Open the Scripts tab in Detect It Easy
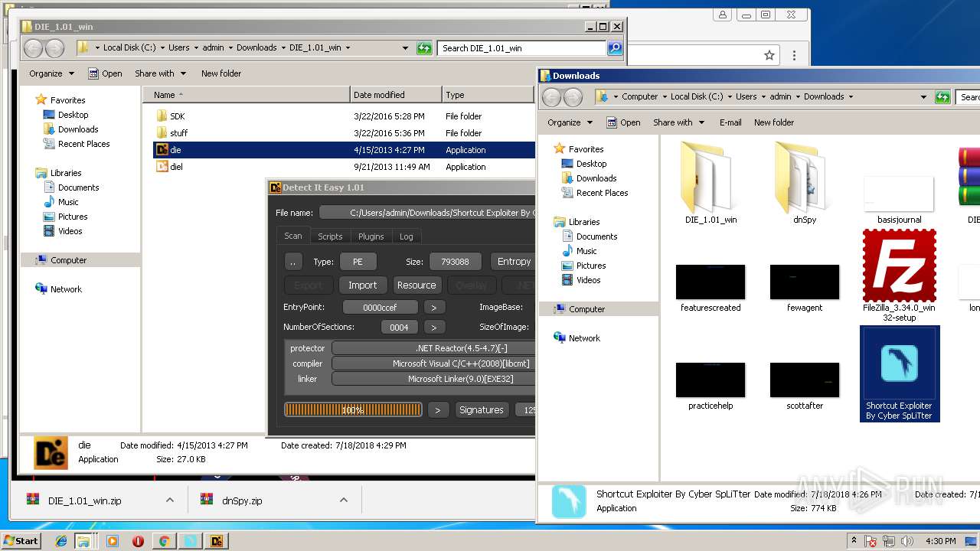 pos(330,236)
